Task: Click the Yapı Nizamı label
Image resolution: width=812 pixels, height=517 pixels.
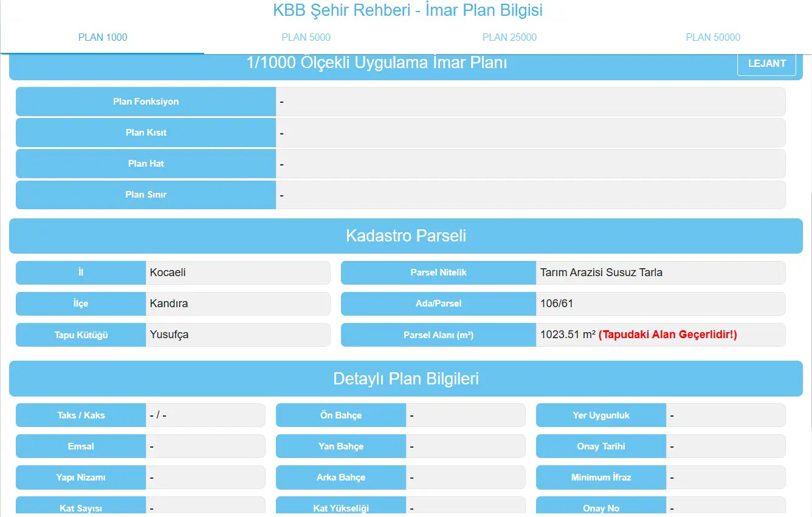Action: point(81,477)
